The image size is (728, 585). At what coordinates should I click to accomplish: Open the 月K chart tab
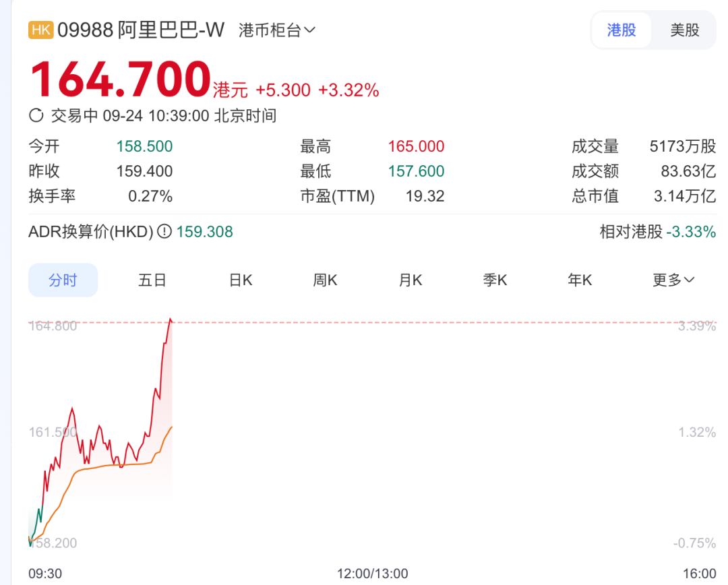click(410, 280)
